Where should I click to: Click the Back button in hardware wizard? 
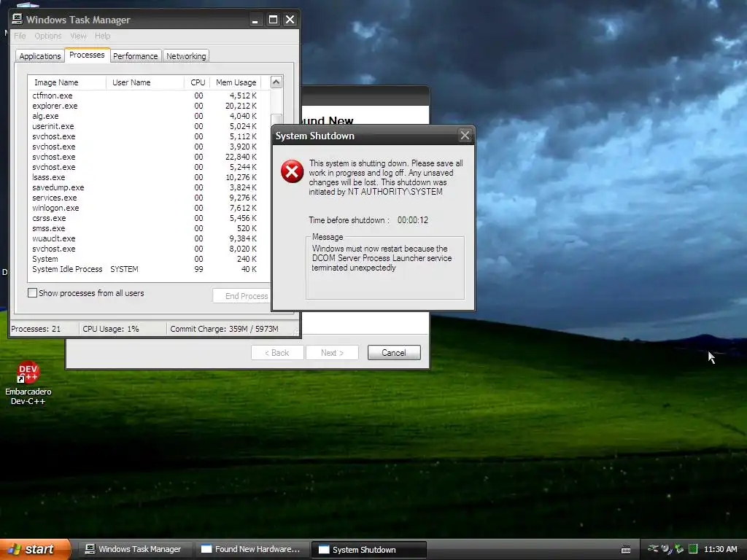click(x=277, y=353)
